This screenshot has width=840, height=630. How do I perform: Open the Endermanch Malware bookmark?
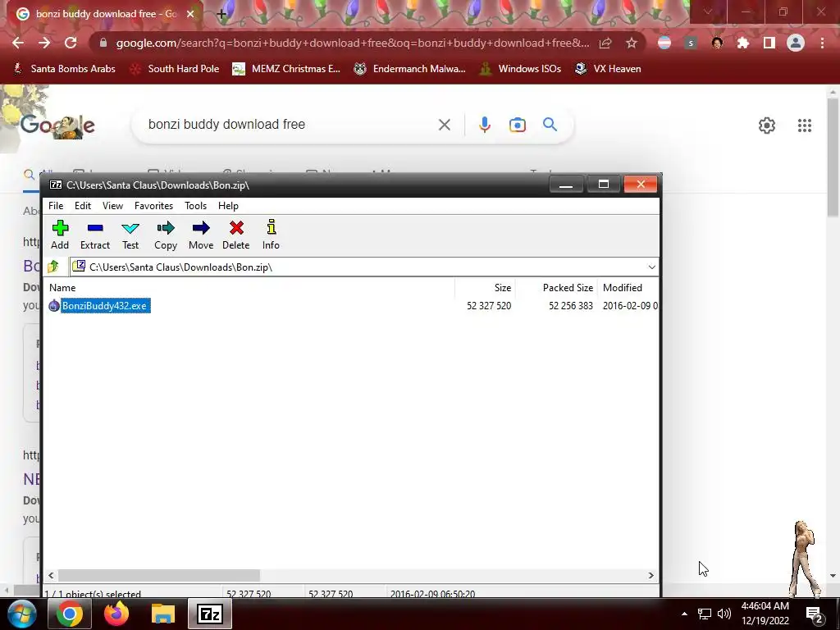[x=409, y=69]
